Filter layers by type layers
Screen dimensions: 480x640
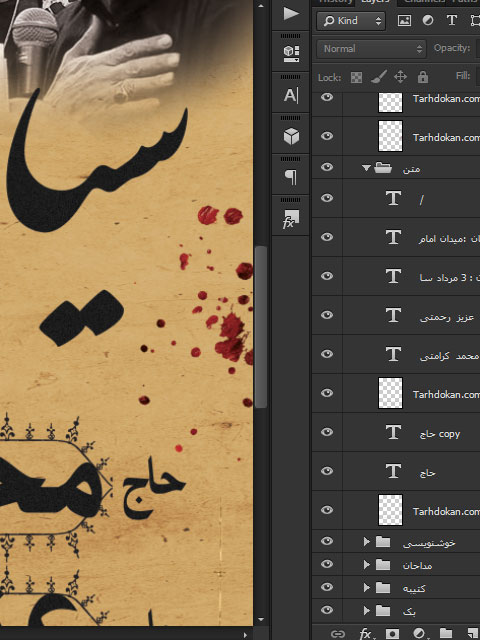tap(451, 20)
